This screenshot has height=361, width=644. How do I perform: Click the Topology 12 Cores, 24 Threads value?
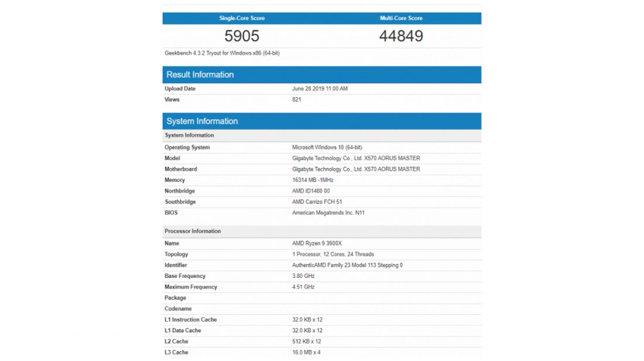[333, 254]
